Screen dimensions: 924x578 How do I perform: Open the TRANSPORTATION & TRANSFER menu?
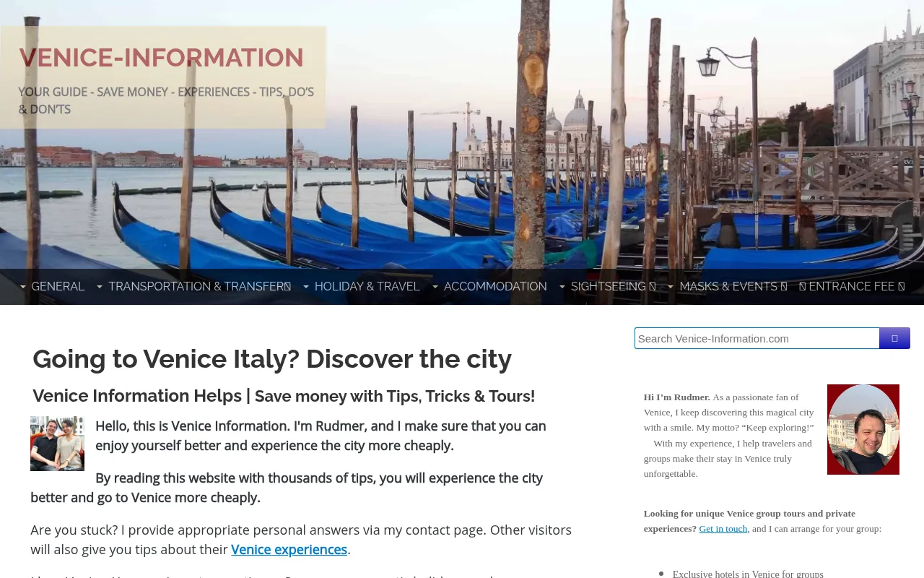200,287
